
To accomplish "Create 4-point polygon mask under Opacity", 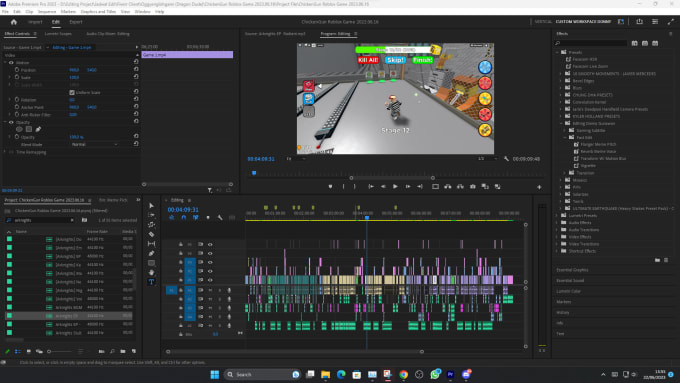I will (29, 129).
